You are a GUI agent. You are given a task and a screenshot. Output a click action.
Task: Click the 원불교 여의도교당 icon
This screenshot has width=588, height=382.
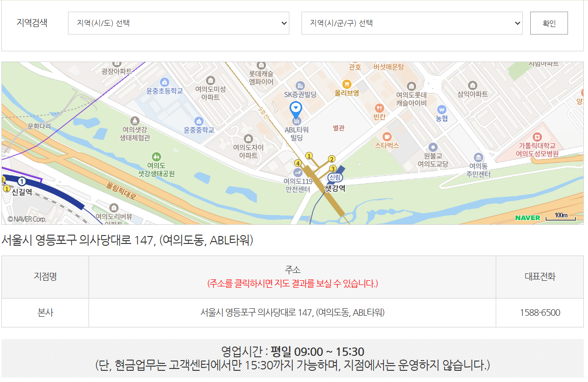click(433, 147)
